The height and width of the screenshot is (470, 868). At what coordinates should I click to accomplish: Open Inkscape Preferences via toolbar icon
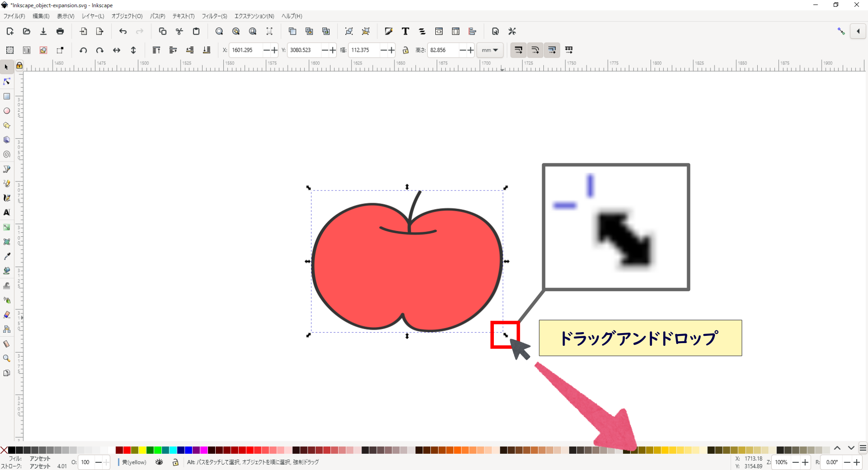pyautogui.click(x=512, y=31)
